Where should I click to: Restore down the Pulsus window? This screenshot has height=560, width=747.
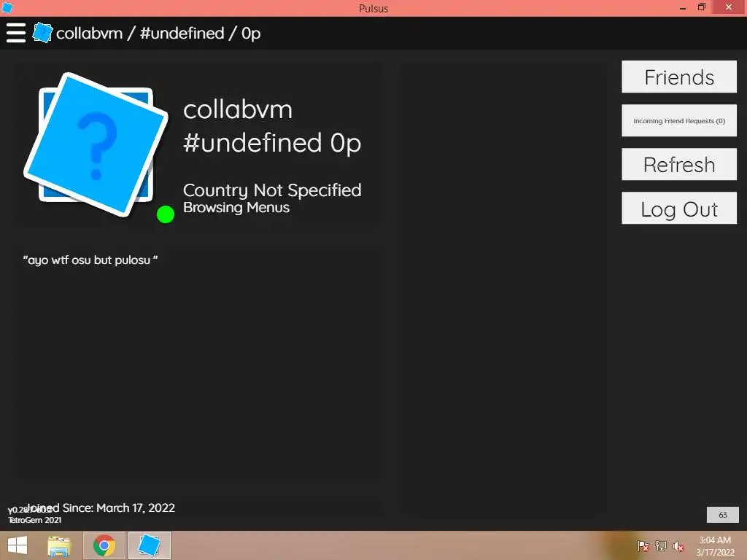(x=701, y=7)
